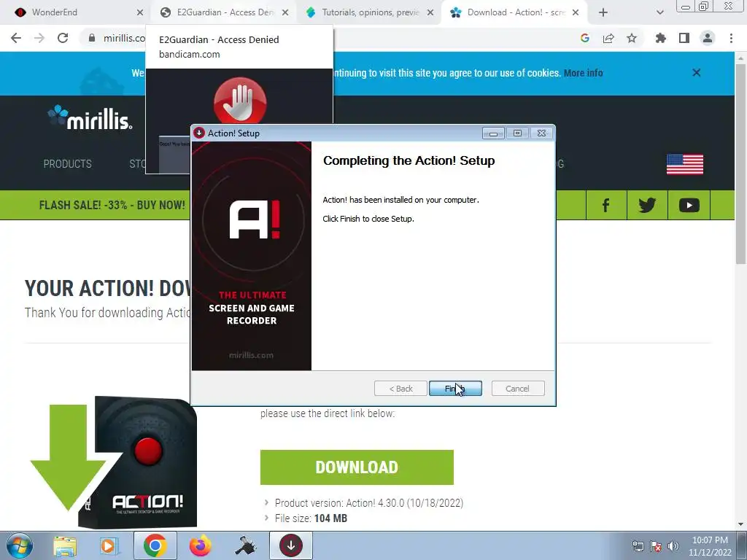This screenshot has height=560, width=747.
Task: Open the PRODUCTS menu item
Action: 68,164
